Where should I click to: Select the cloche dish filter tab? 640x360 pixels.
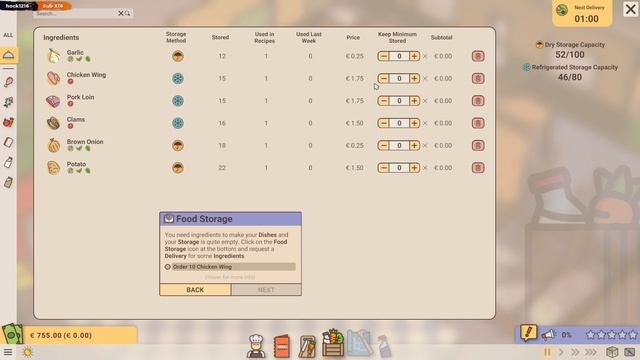click(x=9, y=55)
